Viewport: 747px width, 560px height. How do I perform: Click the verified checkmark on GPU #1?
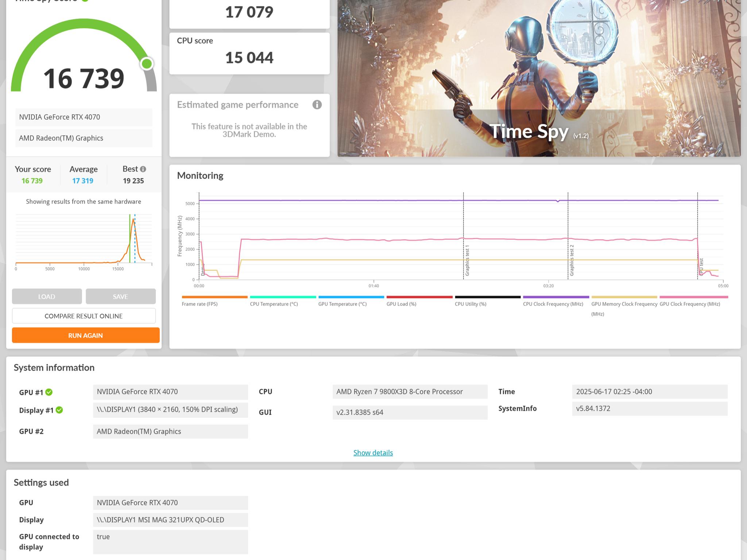[x=49, y=392]
